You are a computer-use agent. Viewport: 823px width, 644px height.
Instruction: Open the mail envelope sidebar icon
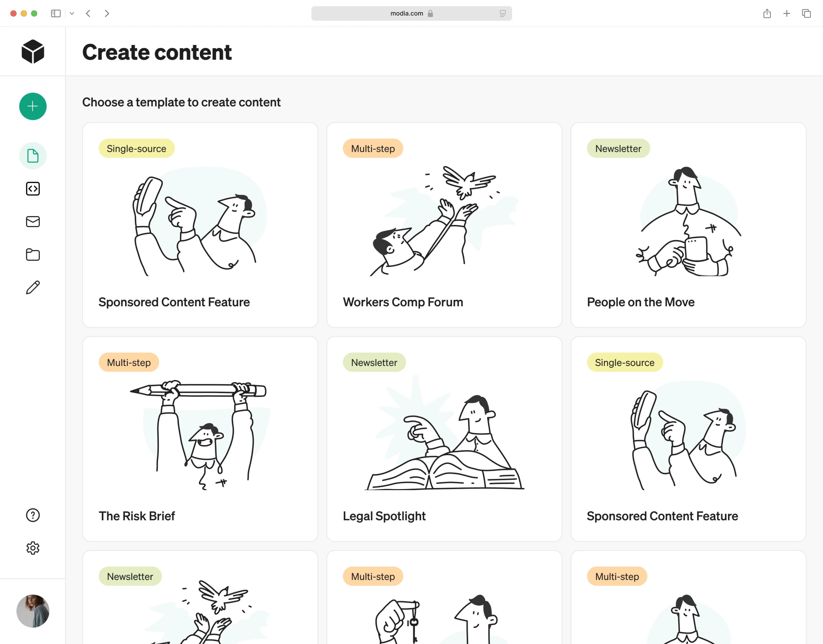tap(33, 222)
